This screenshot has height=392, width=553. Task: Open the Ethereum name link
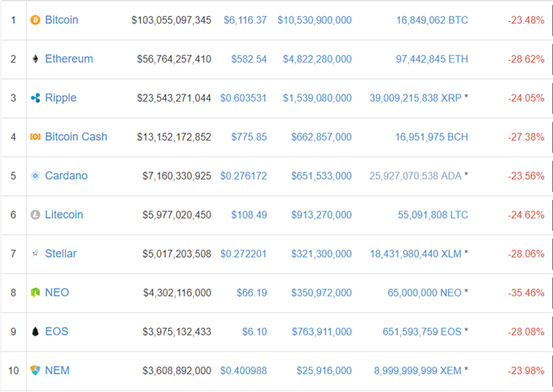click(x=69, y=59)
